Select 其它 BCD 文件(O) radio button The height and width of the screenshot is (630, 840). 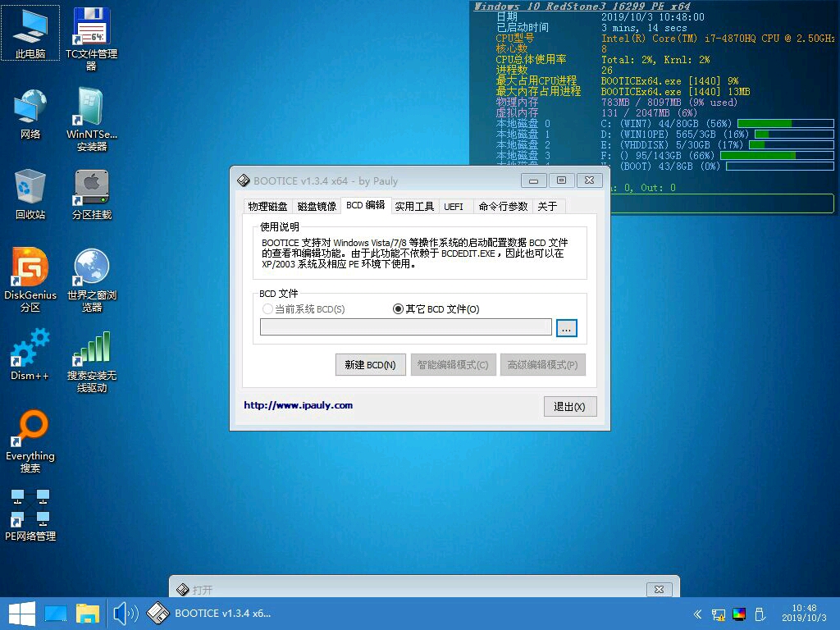coord(436,309)
